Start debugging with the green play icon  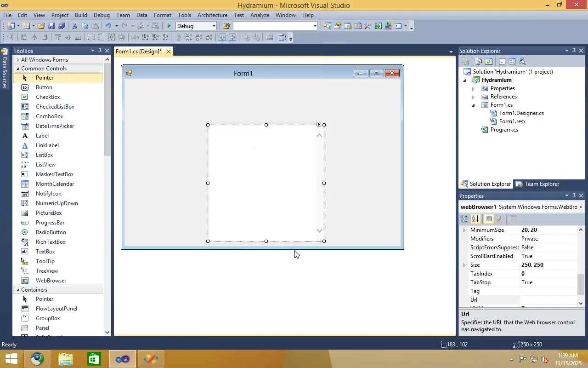[169, 26]
